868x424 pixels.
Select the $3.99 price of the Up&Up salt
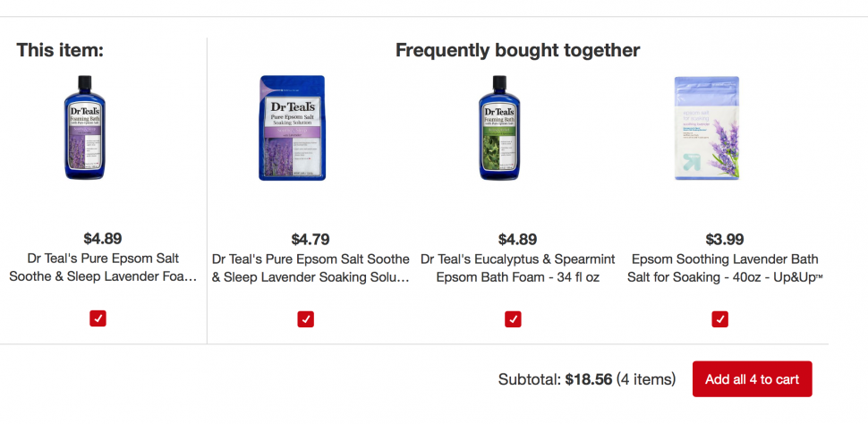coord(725,239)
